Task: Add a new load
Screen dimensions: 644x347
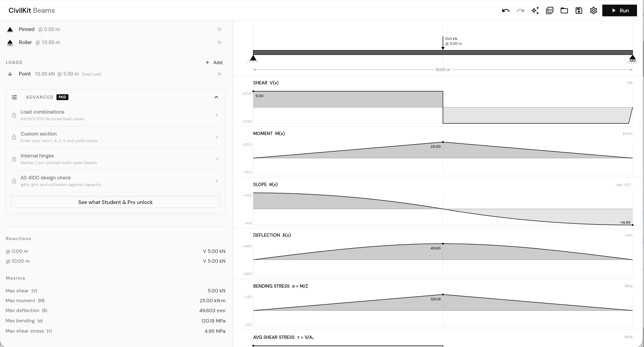Action: pyautogui.click(x=214, y=62)
